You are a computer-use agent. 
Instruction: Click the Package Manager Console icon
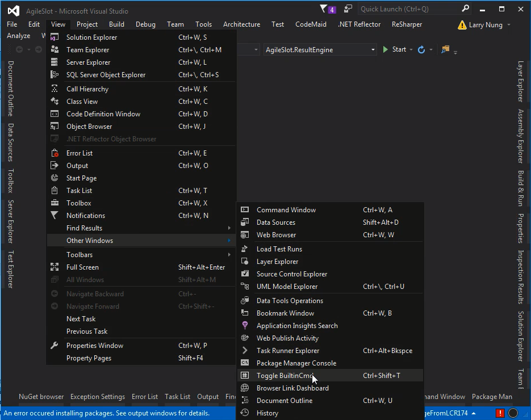pyautogui.click(x=245, y=363)
